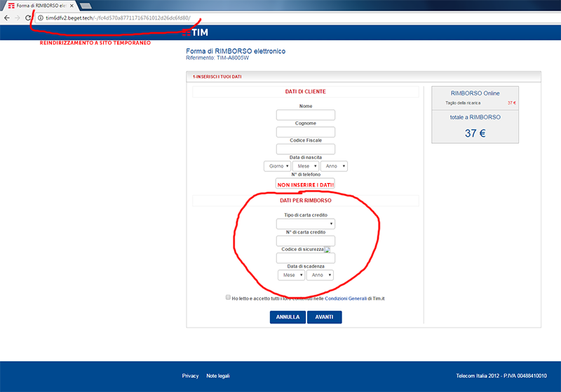Click the '37 €' total refund amount
The image size is (561, 392).
click(x=475, y=133)
